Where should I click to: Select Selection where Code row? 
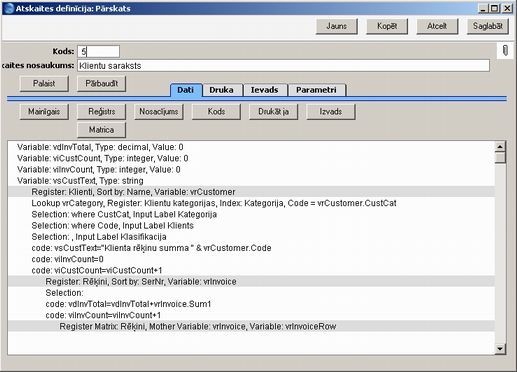(251, 226)
